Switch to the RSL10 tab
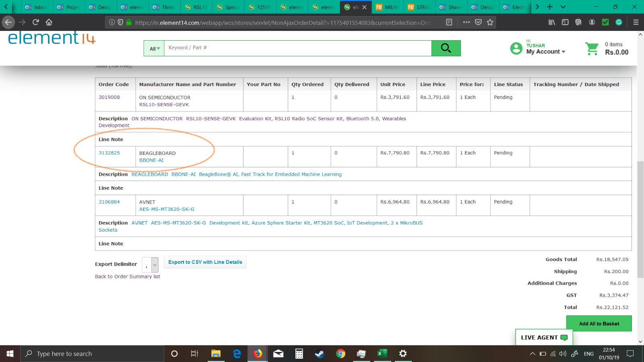 (x=196, y=7)
